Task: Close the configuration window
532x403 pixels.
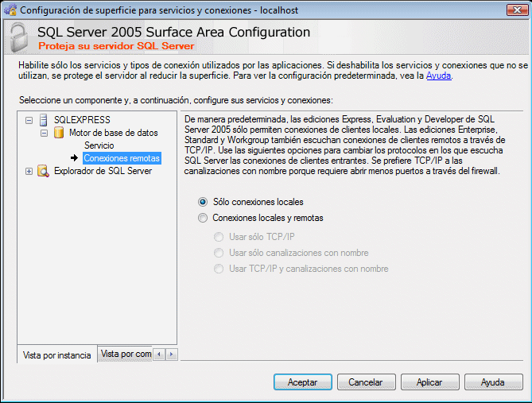Action: 517,10
